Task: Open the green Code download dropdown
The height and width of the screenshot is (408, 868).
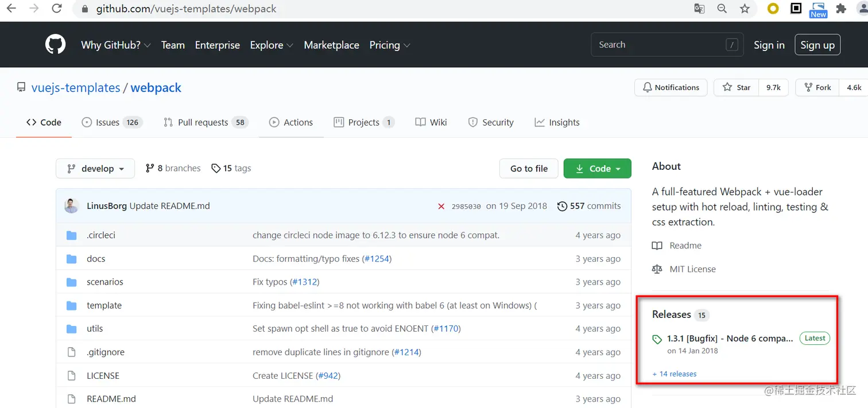Action: pyautogui.click(x=597, y=169)
